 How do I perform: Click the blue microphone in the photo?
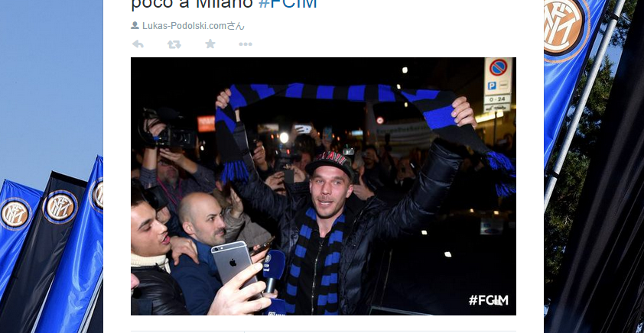(274, 270)
